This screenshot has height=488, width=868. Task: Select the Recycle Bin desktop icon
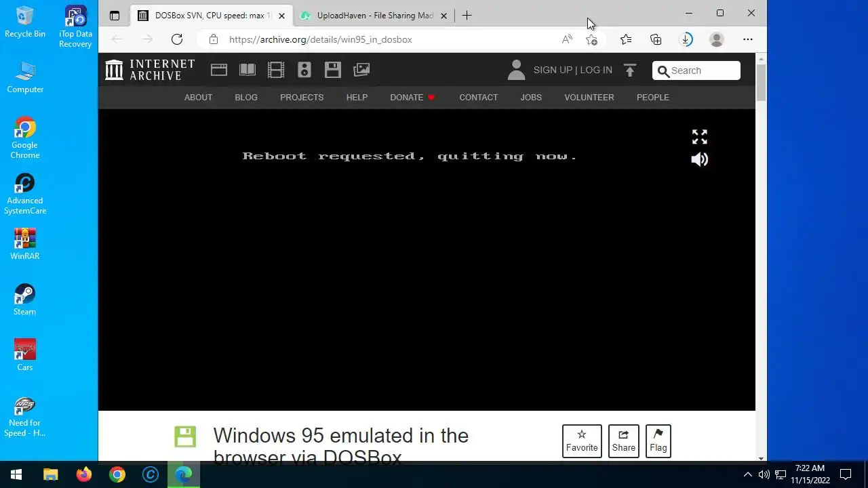click(25, 22)
